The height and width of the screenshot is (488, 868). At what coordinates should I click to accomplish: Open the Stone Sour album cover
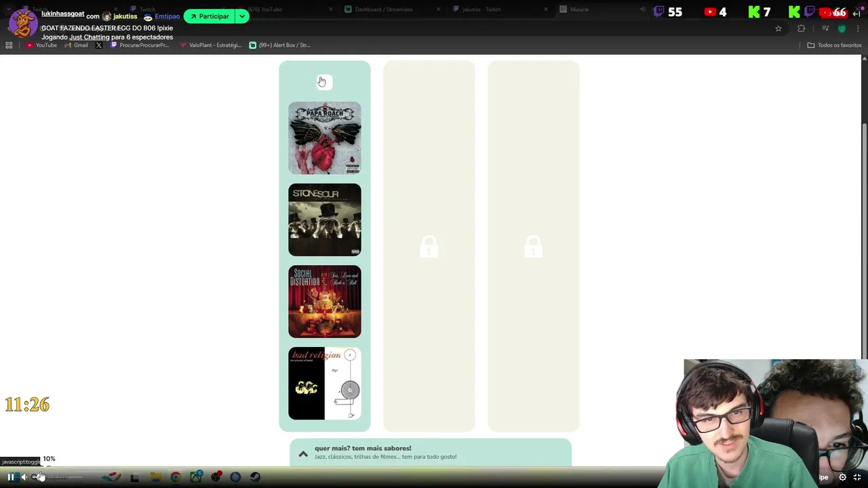325,220
